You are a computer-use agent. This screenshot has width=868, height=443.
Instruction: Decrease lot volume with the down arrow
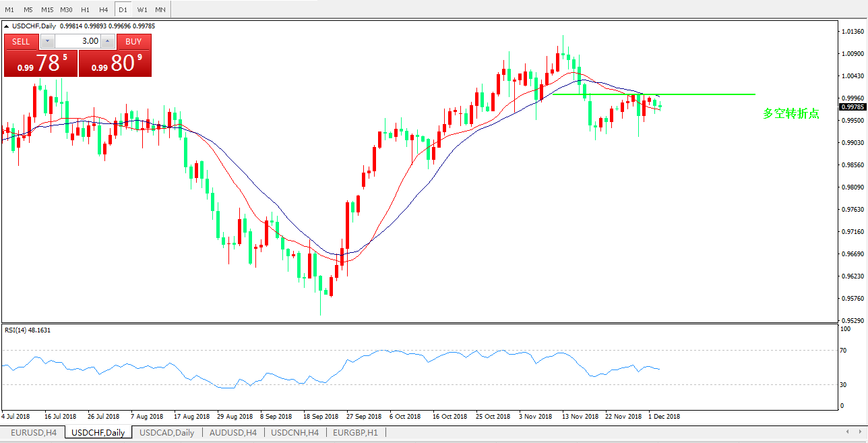point(46,41)
